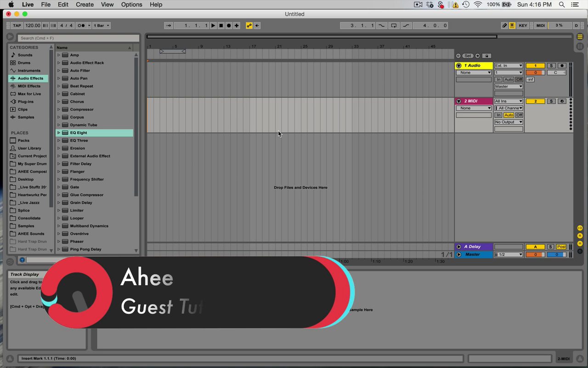Click the Lock Envelopes icon
The width and height of the screenshot is (588, 368).
pos(487,56)
